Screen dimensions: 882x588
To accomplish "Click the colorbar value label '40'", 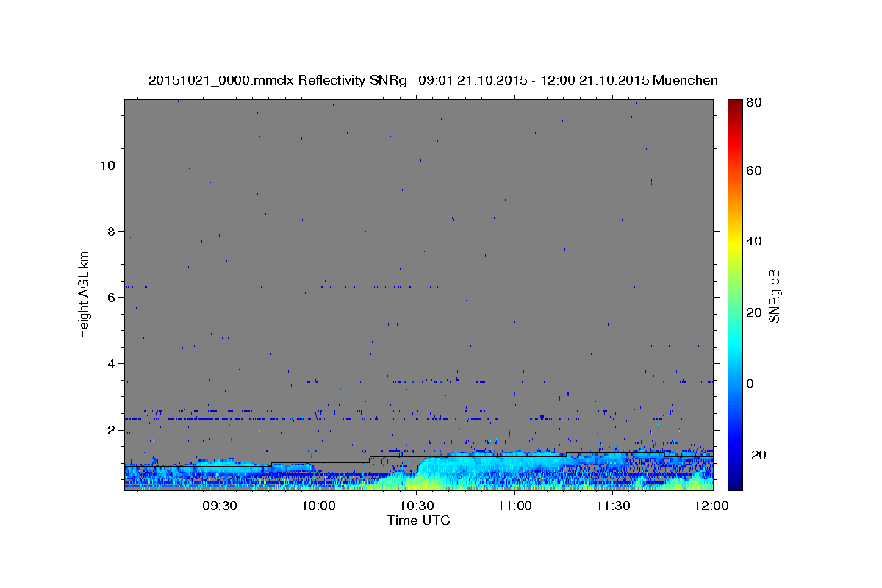I will pyautogui.click(x=754, y=241).
